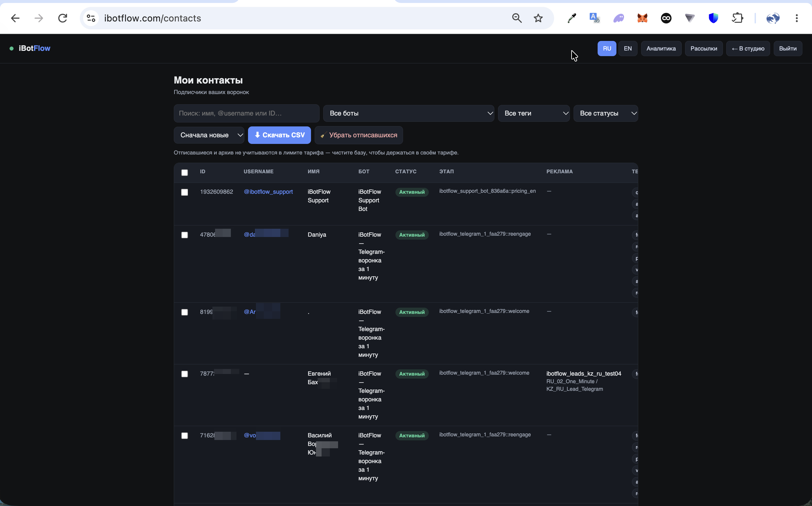This screenshot has width=812, height=506.
Task: Click the ID column header
Action: [x=203, y=171]
